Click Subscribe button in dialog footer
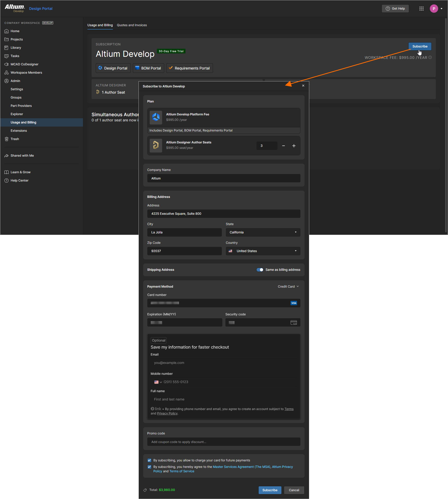 tap(270, 490)
